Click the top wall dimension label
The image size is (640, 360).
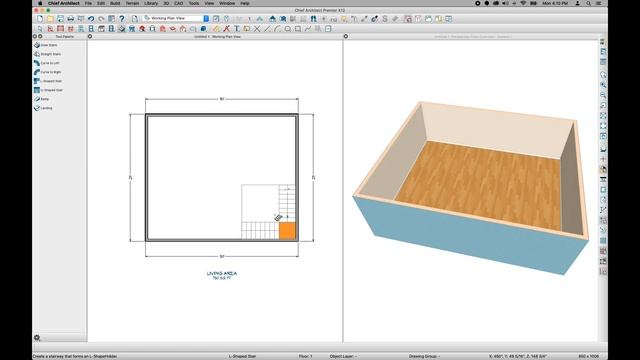tap(222, 99)
